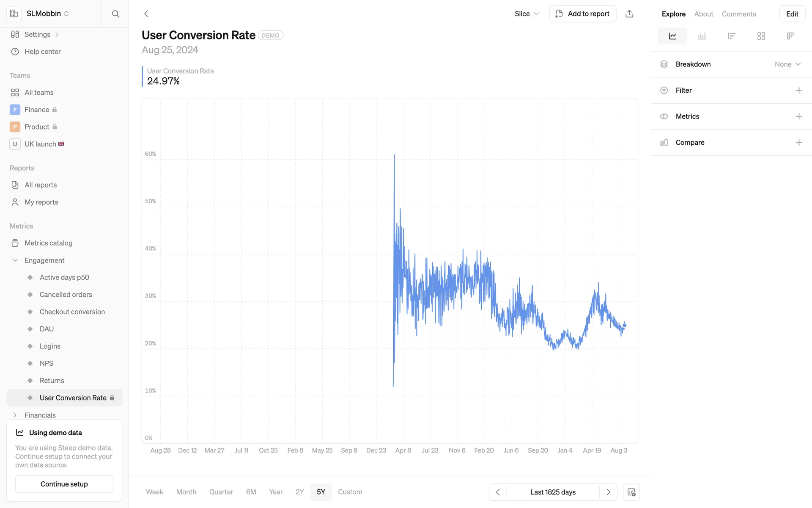Screen dimensions: 812x508
Task: Switch time range to Month
Action: tap(186, 492)
